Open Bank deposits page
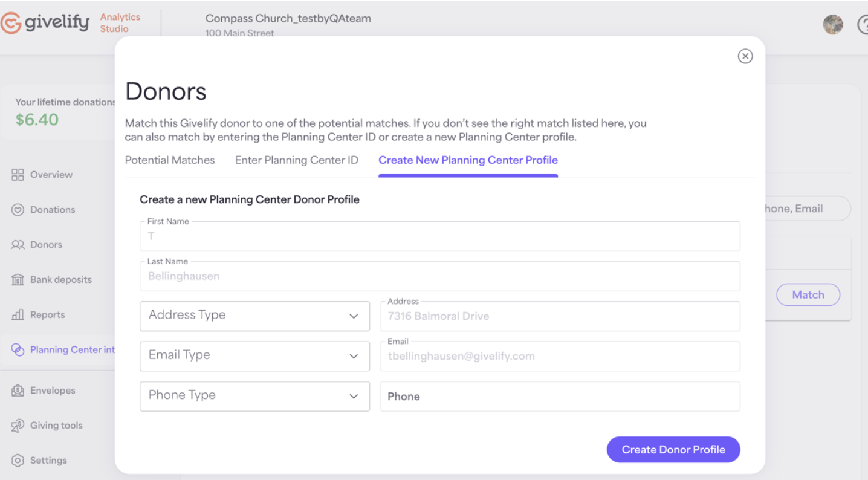The height and width of the screenshot is (480, 868). point(61,280)
